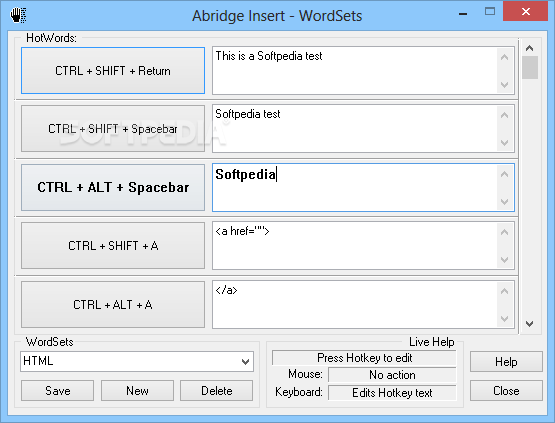Open the WordSets HTML dropdown
555x423 pixels.
(245, 361)
